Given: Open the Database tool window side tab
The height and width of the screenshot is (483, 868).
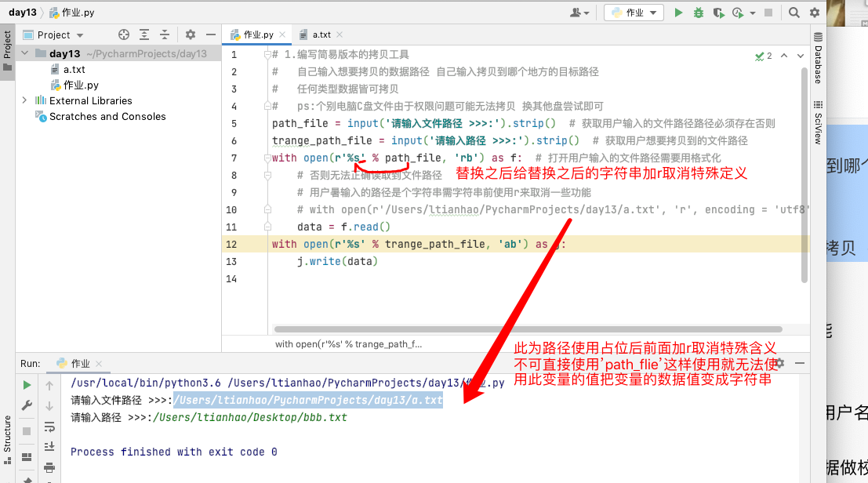Looking at the screenshot, I should click(818, 59).
